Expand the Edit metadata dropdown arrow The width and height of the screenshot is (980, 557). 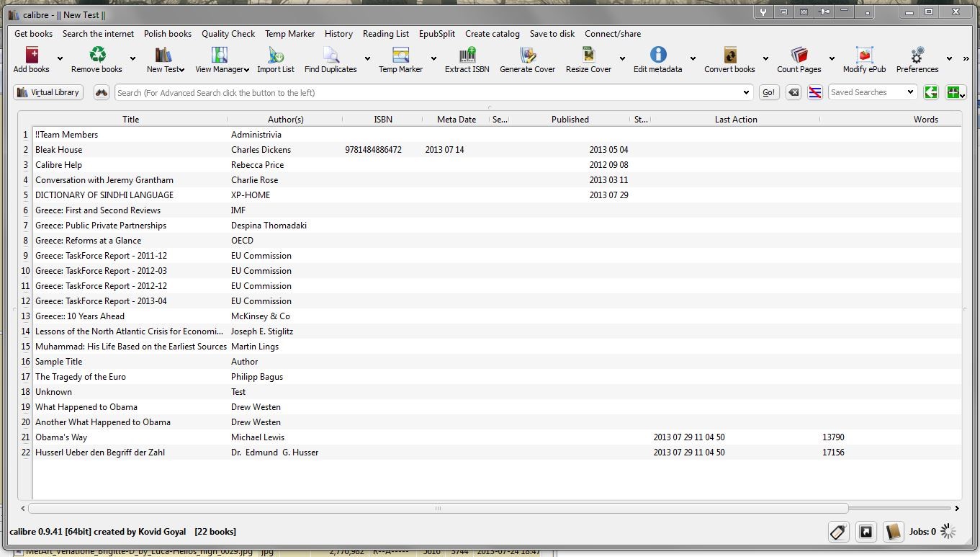coord(693,59)
